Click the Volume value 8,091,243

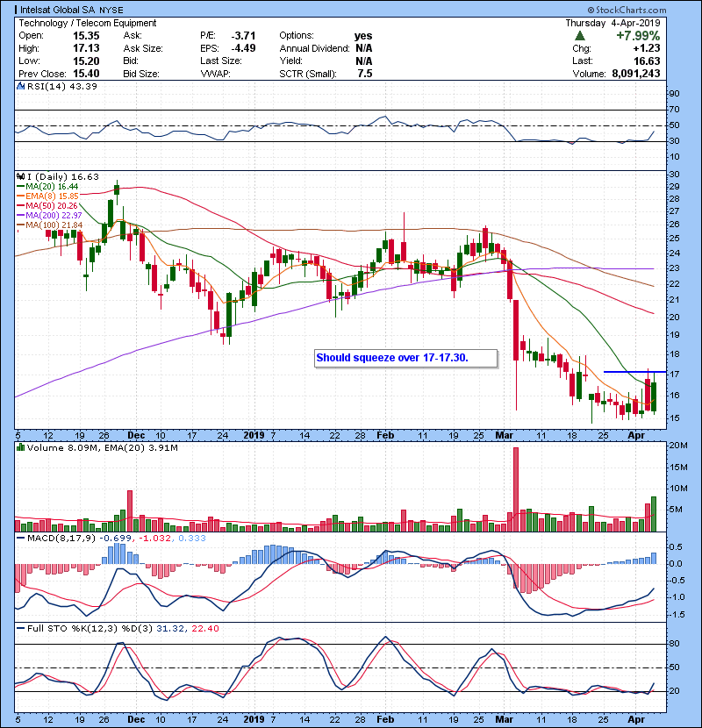636,74
